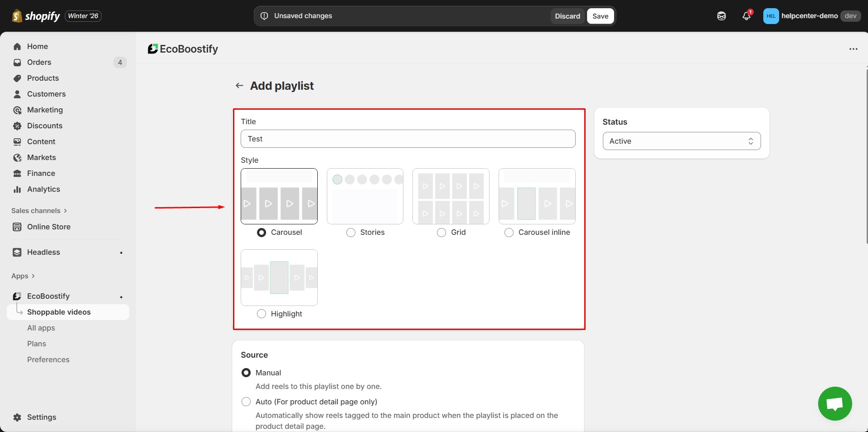Save the unsaved changes
This screenshot has width=868, height=432.
pyautogui.click(x=600, y=16)
